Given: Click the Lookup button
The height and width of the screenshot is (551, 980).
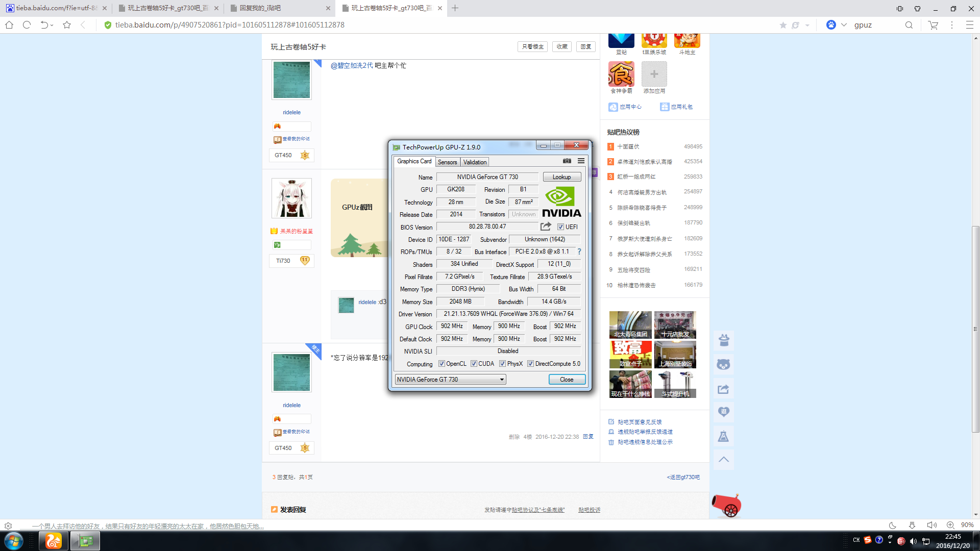Looking at the screenshot, I should coord(561,177).
